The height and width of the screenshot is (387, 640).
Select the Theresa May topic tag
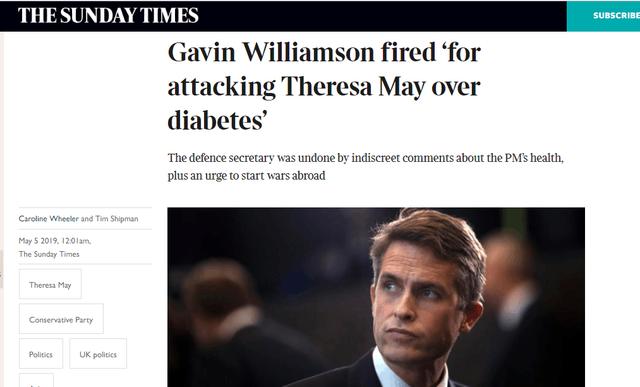(x=50, y=285)
